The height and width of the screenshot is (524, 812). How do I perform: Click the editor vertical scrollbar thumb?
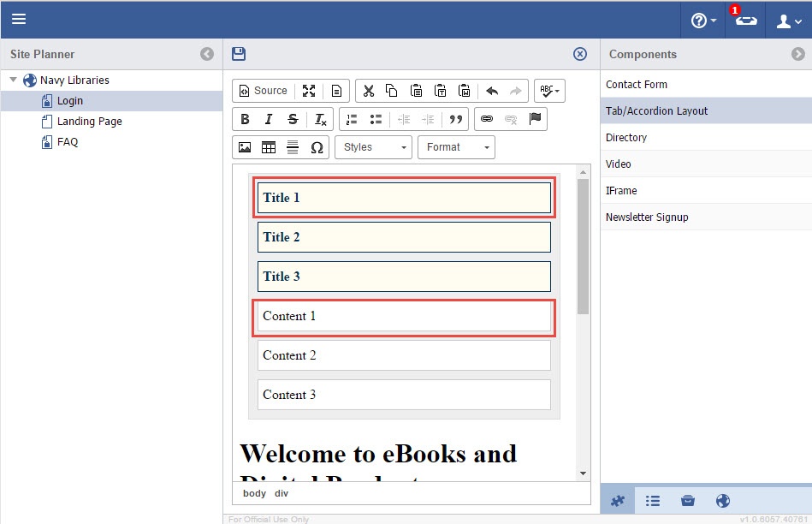[583, 247]
